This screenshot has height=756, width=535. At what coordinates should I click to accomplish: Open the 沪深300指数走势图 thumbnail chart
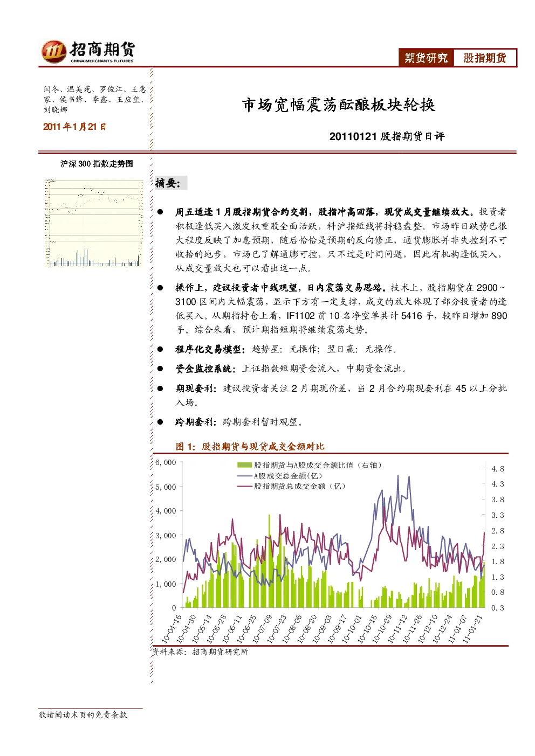pyautogui.click(x=94, y=223)
